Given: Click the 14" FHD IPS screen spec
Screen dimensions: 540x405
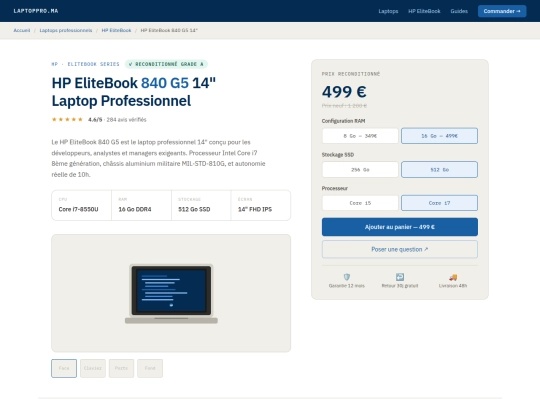Looking at the screenshot, I should coord(255,209).
